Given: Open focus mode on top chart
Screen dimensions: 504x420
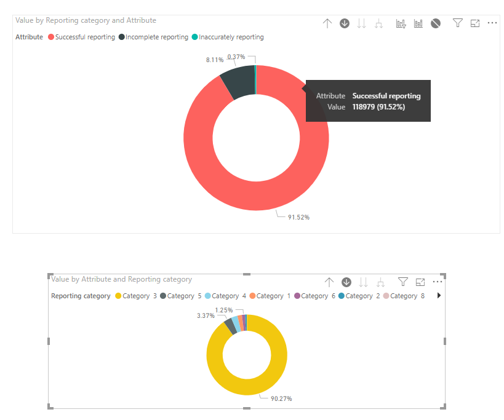Looking at the screenshot, I should click(x=474, y=23).
